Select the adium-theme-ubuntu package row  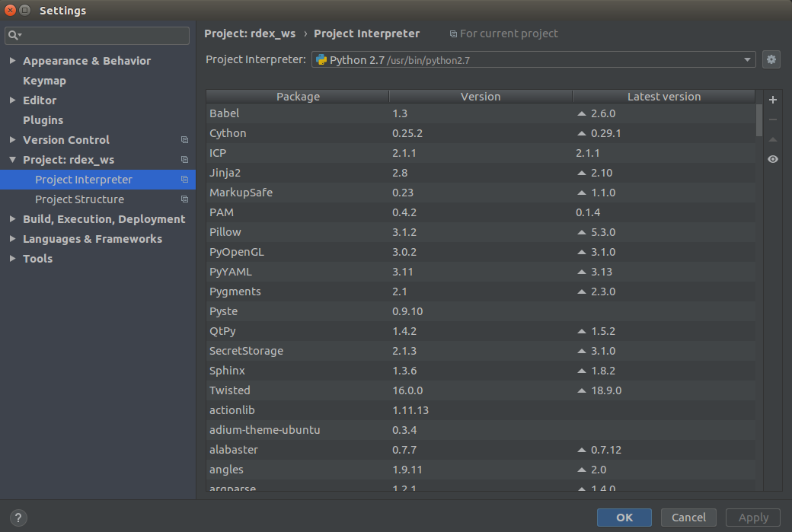point(481,429)
